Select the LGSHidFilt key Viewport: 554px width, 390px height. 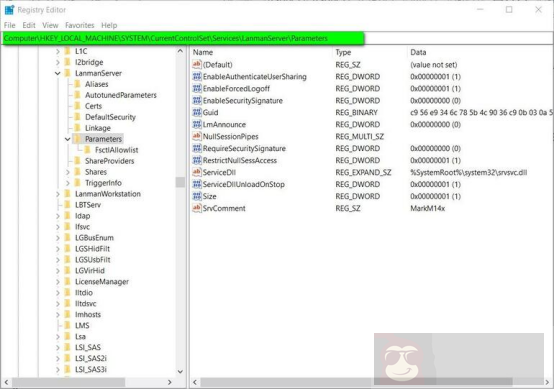[93, 249]
